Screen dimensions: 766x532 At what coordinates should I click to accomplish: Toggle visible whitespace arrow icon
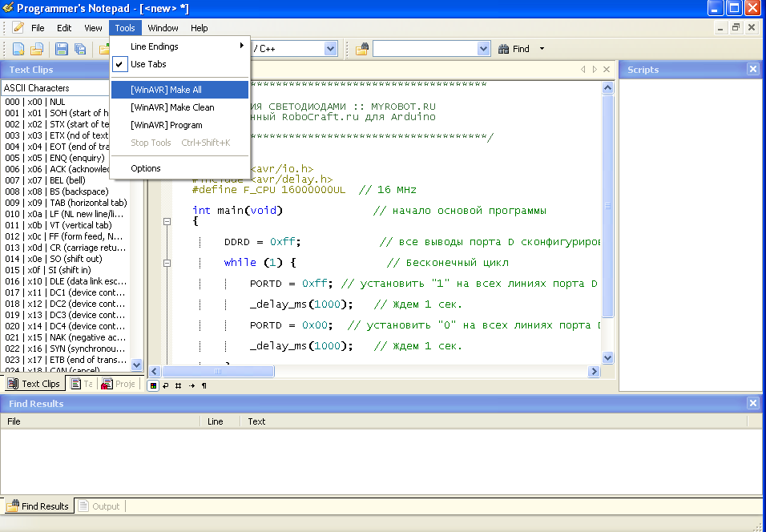point(191,385)
